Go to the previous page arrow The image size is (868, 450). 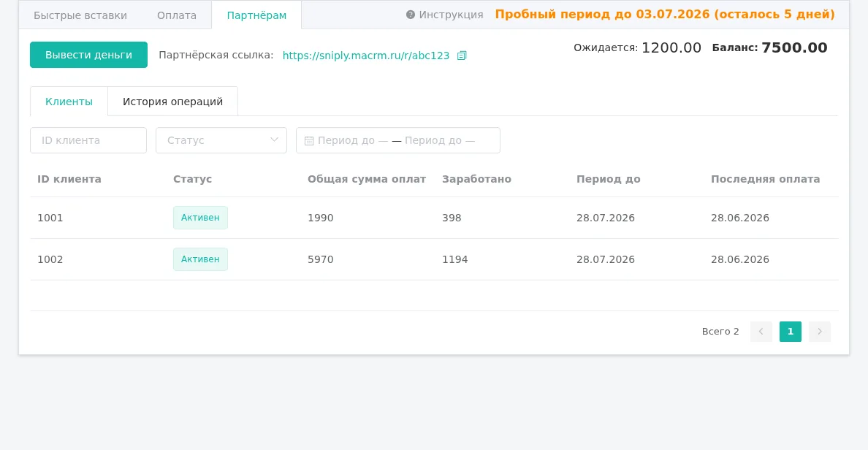click(761, 332)
